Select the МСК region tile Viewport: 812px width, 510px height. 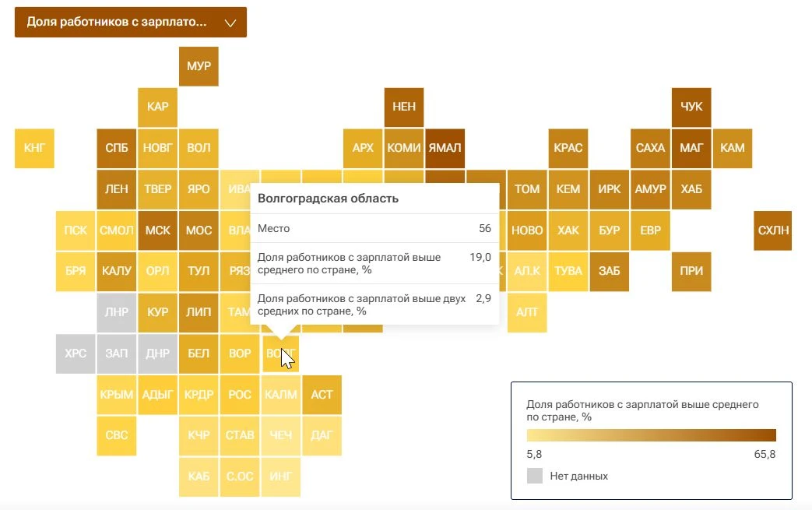coord(157,230)
